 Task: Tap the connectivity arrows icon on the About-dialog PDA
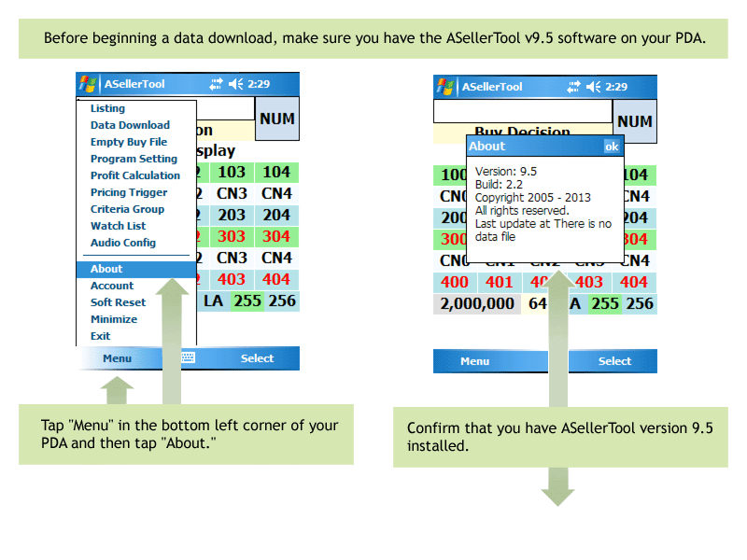point(573,87)
